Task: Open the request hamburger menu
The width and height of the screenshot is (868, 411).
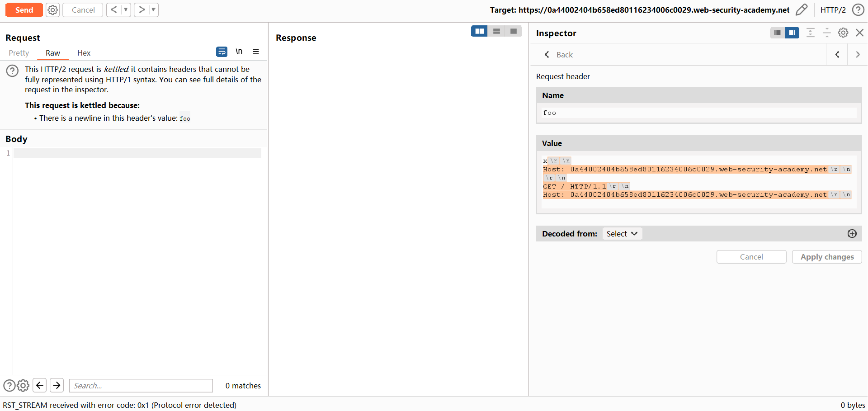Action: pyautogui.click(x=256, y=52)
